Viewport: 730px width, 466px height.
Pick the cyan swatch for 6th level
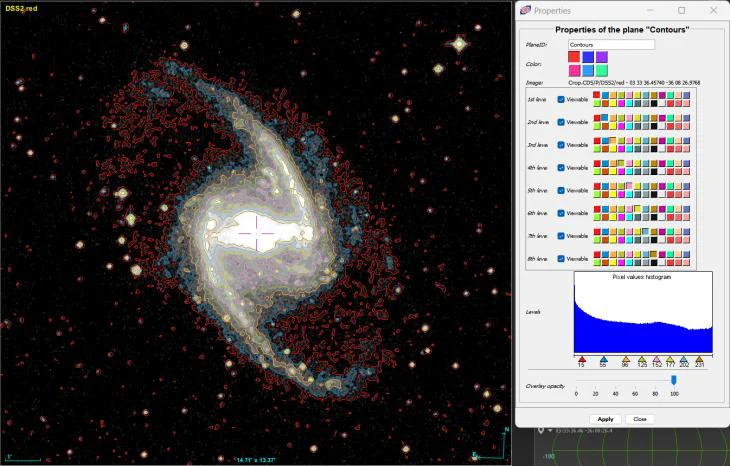pyautogui.click(x=629, y=217)
